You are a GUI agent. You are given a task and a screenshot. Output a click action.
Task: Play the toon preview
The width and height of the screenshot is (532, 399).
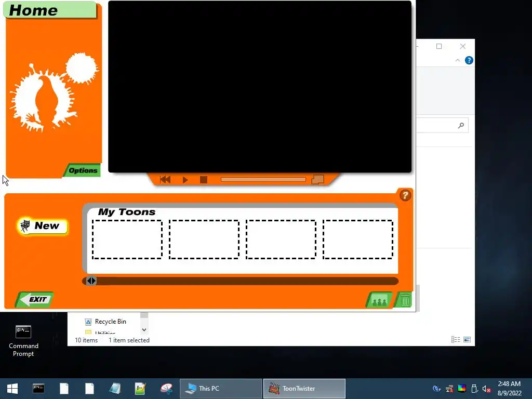(185, 180)
